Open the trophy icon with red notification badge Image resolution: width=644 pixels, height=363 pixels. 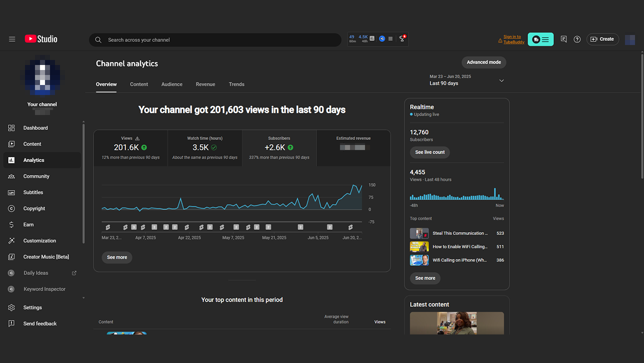coord(402,38)
